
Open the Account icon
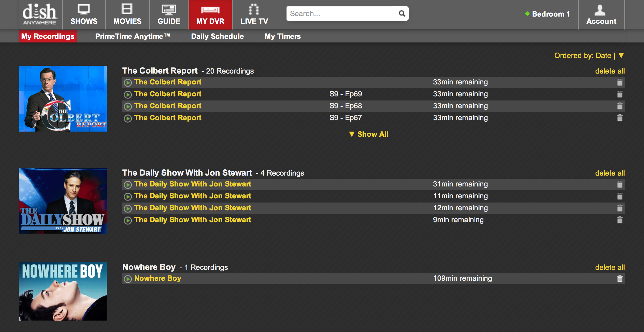pos(601,15)
